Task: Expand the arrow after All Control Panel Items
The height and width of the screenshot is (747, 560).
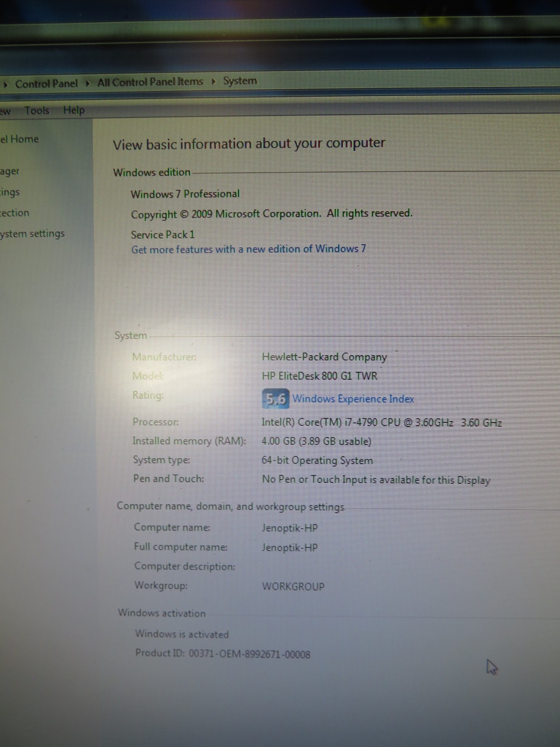Action: point(213,82)
